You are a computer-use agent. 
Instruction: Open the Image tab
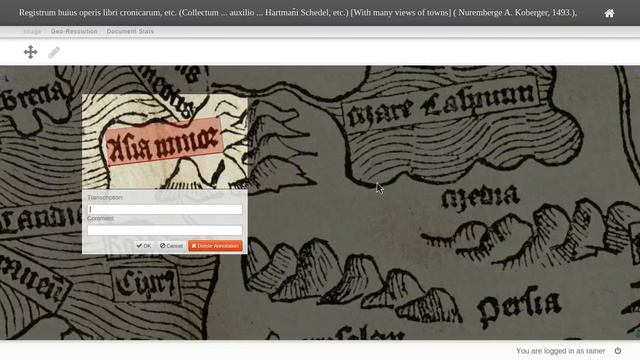pyautogui.click(x=32, y=31)
